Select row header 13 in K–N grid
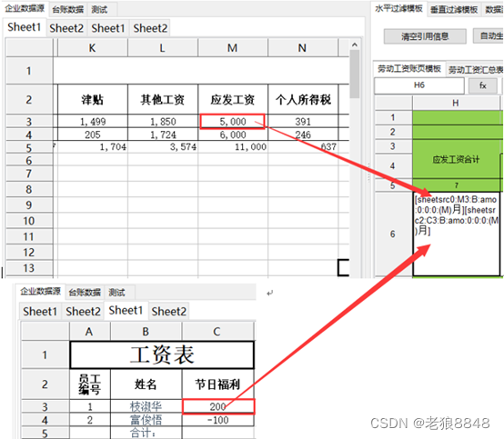This screenshot has width=504, height=439. (x=29, y=268)
